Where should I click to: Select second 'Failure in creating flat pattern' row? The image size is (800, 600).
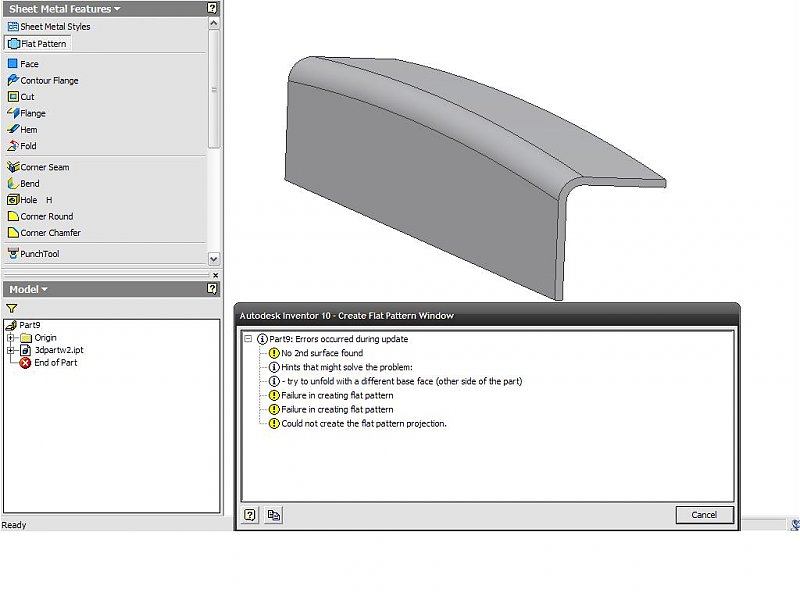331,409
